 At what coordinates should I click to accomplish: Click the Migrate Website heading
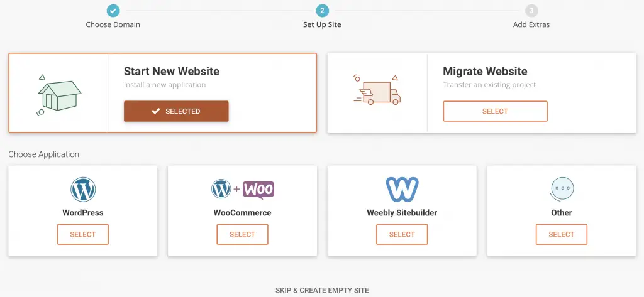pos(485,71)
